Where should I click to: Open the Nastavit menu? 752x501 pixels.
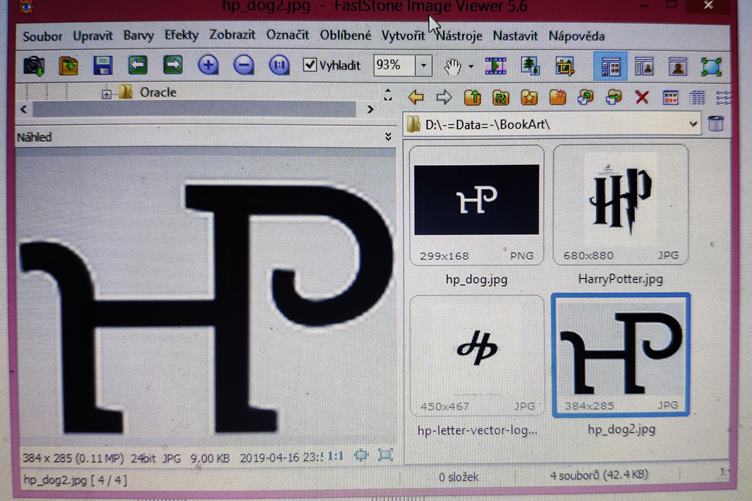(x=515, y=36)
